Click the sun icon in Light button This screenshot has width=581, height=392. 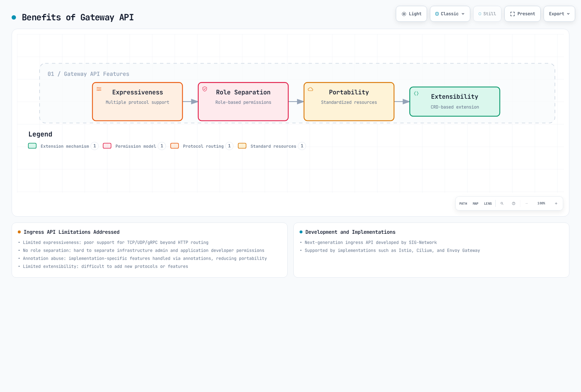404,14
